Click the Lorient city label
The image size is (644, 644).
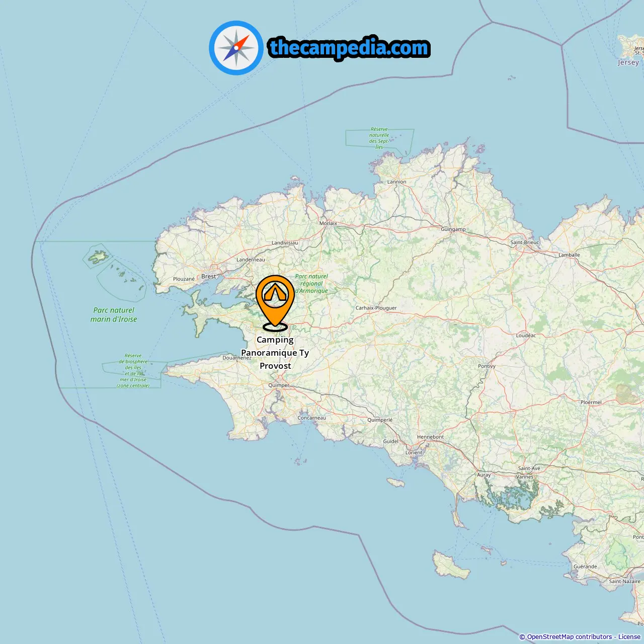pyautogui.click(x=414, y=452)
